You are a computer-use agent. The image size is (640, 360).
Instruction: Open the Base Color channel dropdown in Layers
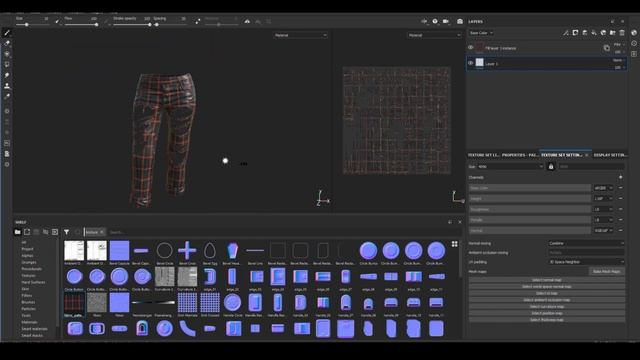coord(481,33)
